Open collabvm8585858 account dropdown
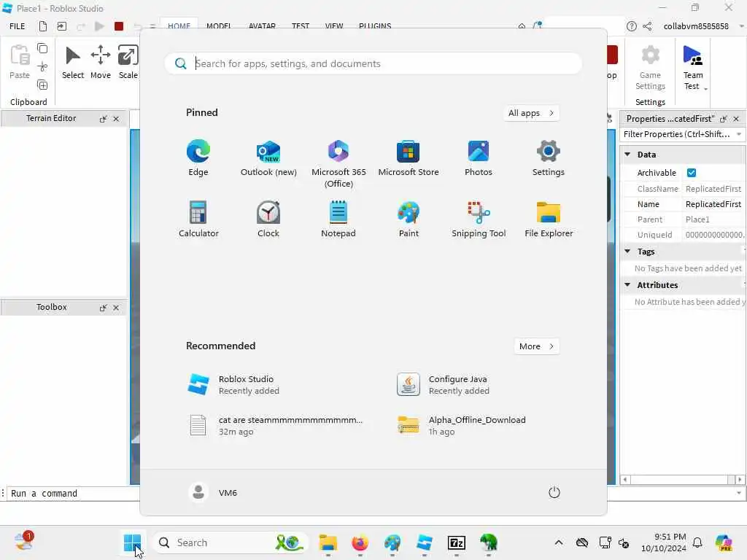The width and height of the screenshot is (747, 560). click(741, 26)
